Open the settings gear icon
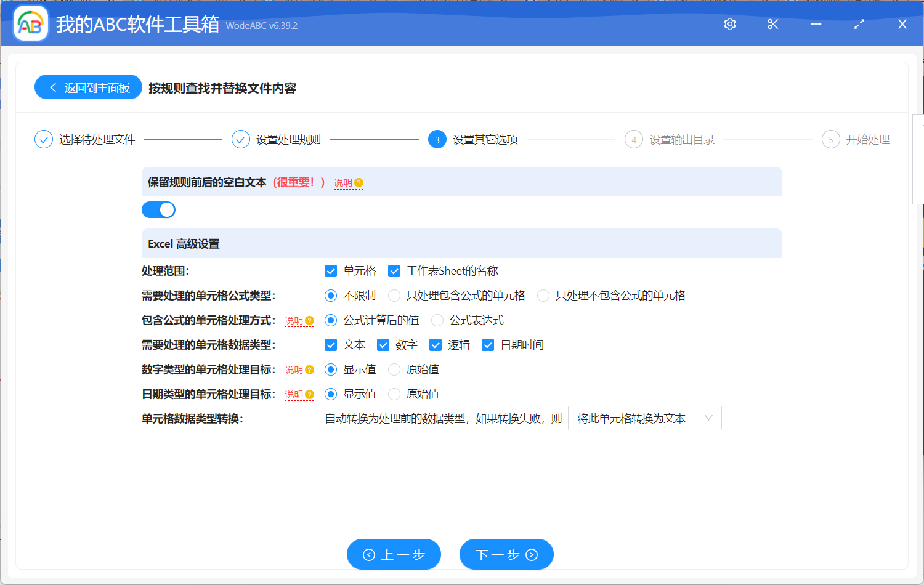924x585 pixels. [729, 24]
